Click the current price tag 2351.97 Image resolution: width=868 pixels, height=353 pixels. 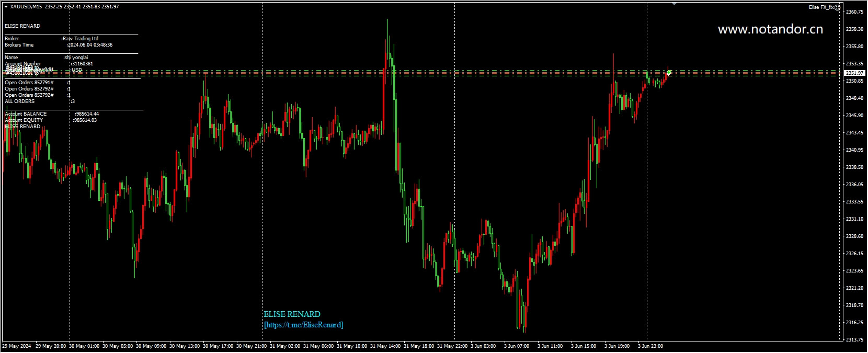pyautogui.click(x=854, y=73)
